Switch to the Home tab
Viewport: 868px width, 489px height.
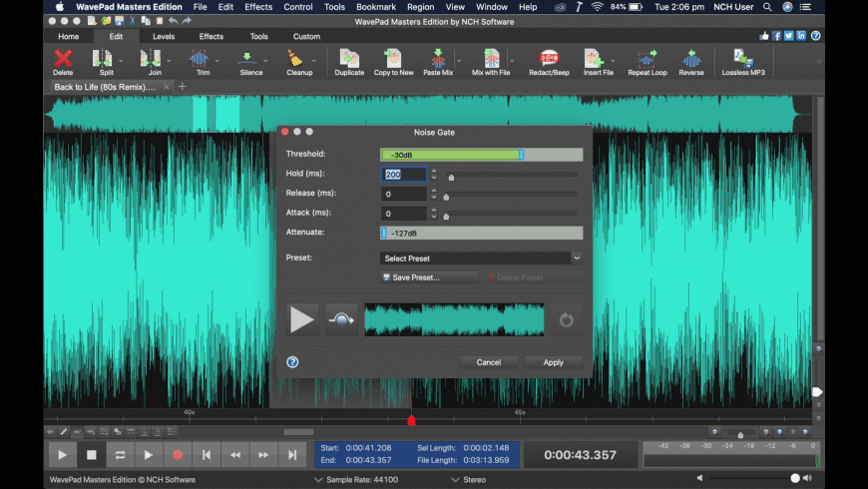coord(69,37)
